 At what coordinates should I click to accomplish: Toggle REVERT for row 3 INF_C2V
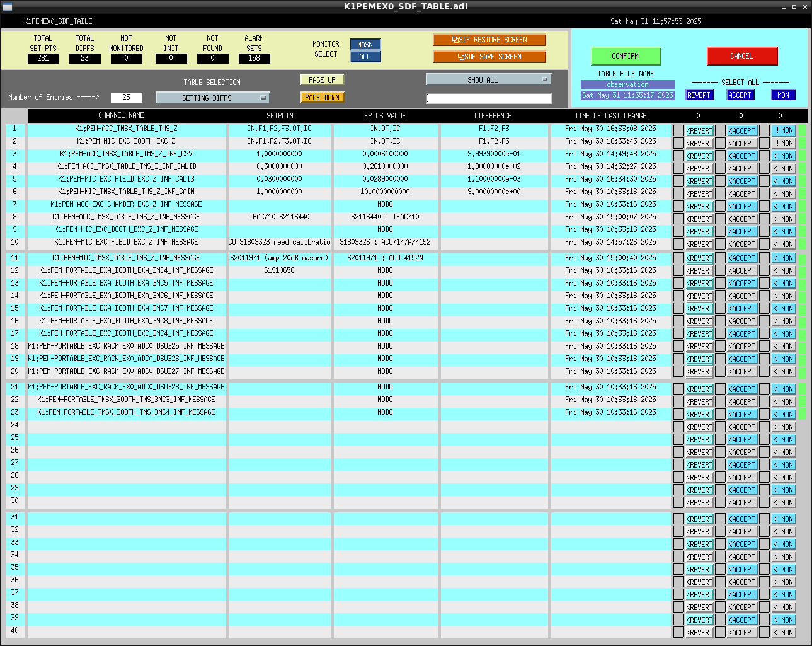pos(699,156)
